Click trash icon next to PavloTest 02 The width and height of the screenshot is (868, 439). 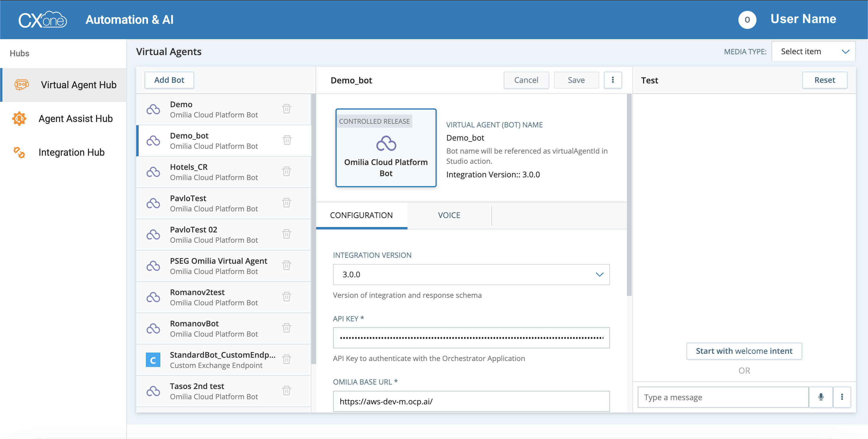[286, 234]
